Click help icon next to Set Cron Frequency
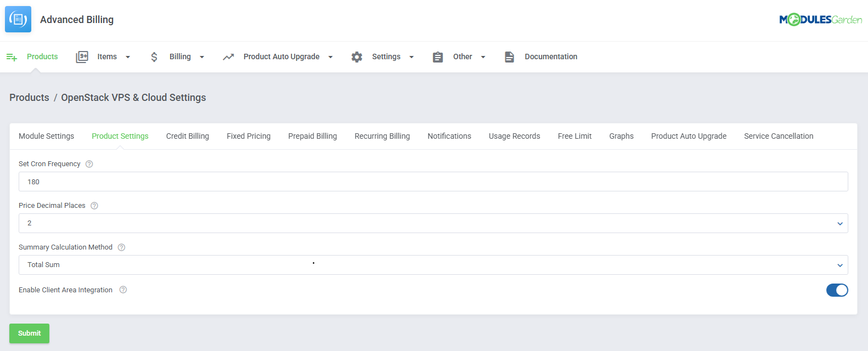Image resolution: width=868 pixels, height=351 pixels. click(x=89, y=164)
